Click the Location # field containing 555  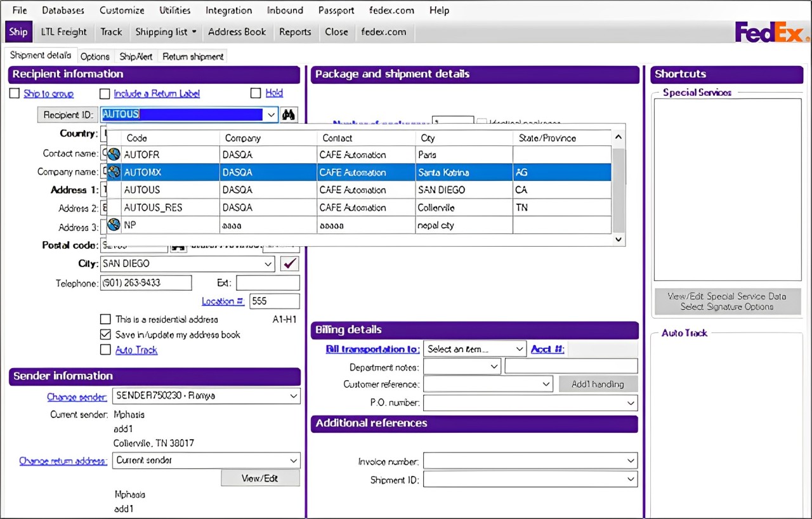(x=275, y=301)
